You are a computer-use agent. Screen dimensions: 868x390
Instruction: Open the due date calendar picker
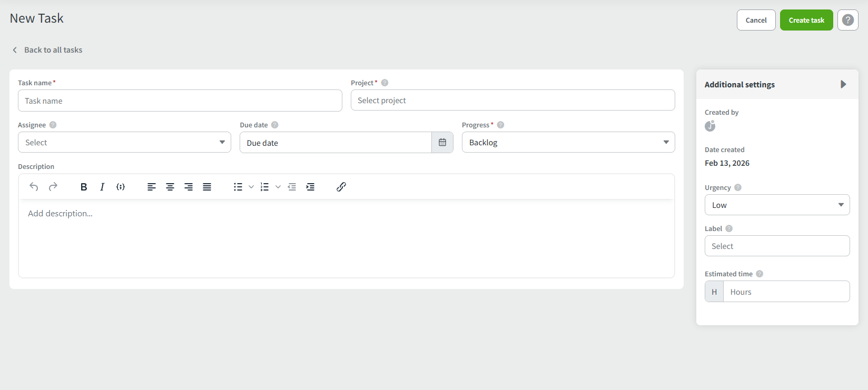pos(442,143)
